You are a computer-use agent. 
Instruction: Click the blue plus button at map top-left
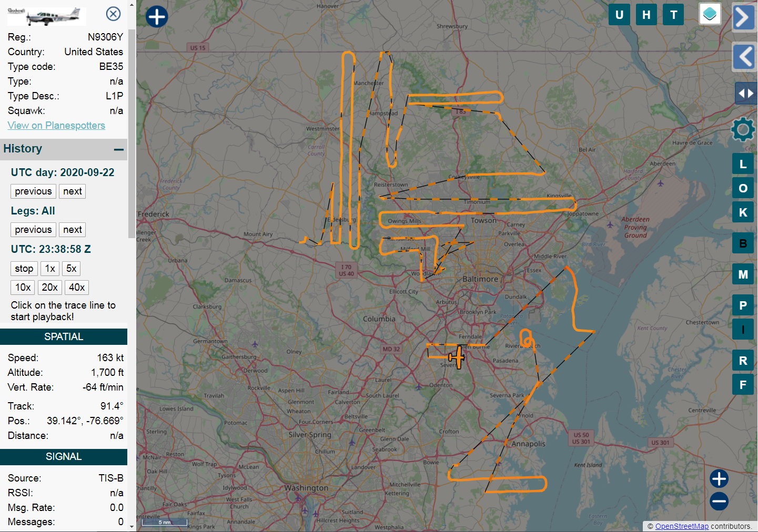157,17
